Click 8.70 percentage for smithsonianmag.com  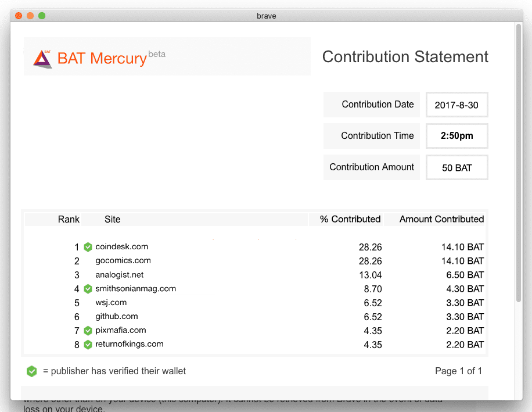[x=373, y=289]
